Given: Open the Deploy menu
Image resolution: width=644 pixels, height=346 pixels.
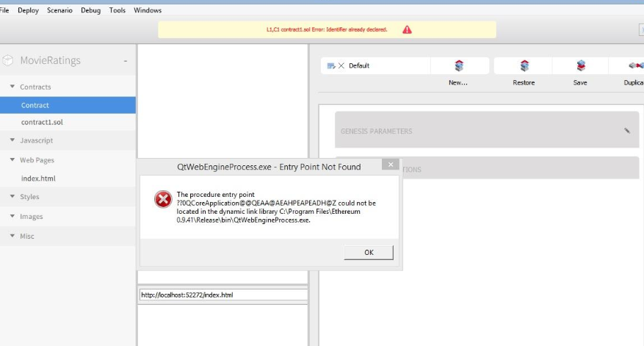Looking at the screenshot, I should [29, 10].
